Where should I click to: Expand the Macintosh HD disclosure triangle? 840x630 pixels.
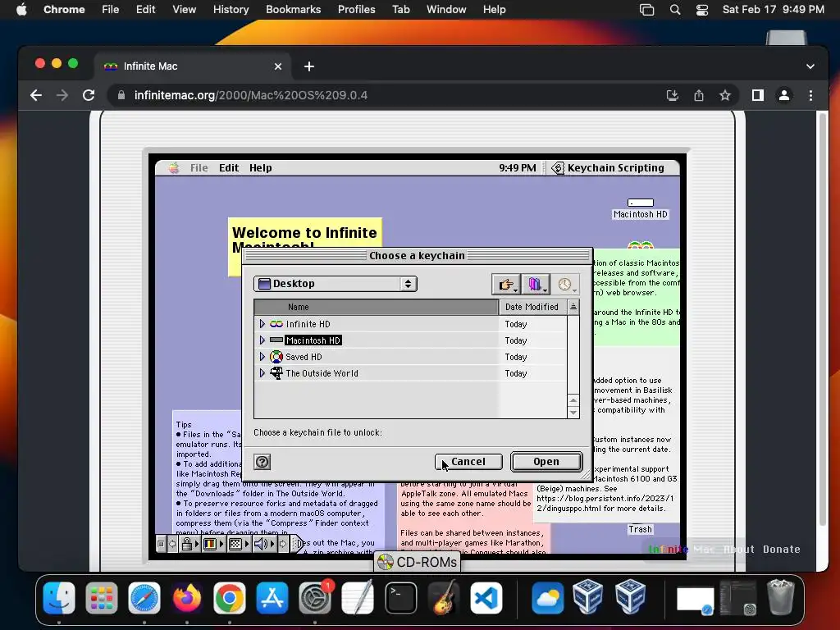click(262, 340)
